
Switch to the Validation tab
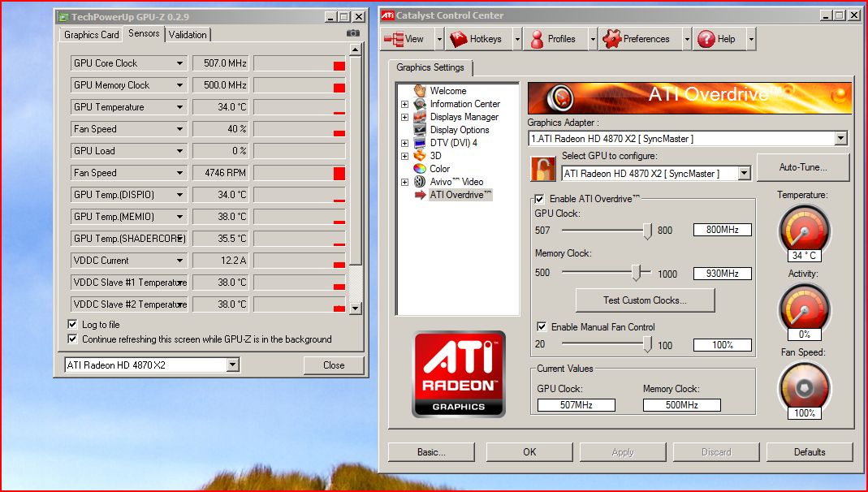click(x=188, y=34)
